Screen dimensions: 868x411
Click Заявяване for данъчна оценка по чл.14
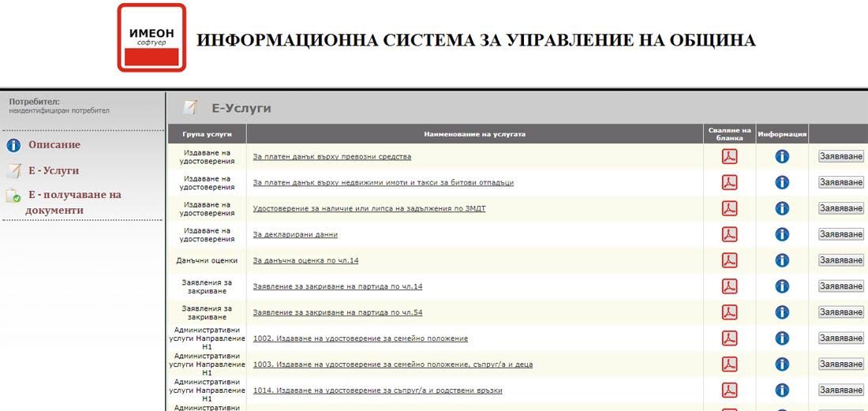[841, 260]
